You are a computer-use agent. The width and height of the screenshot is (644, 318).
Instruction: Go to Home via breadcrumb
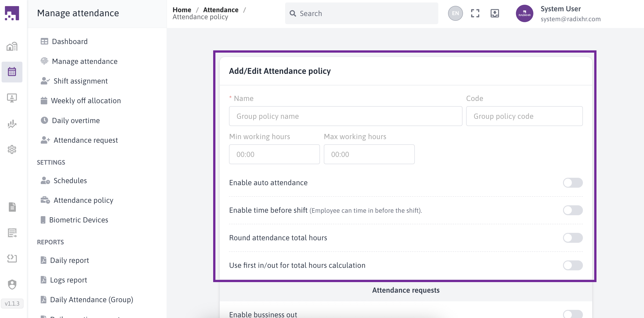tap(182, 10)
